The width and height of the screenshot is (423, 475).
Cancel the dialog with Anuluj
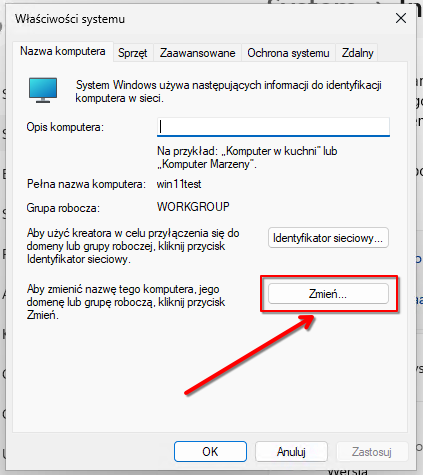coord(291,452)
